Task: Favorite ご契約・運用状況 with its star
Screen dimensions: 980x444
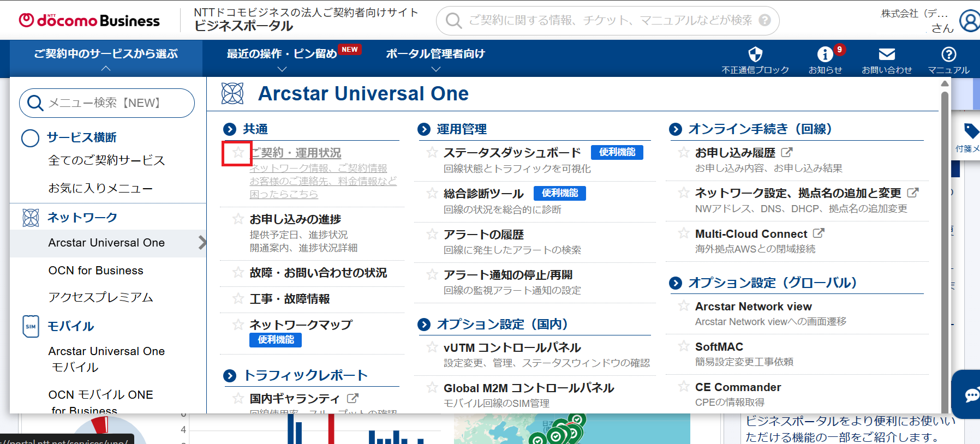Action: coord(238,153)
